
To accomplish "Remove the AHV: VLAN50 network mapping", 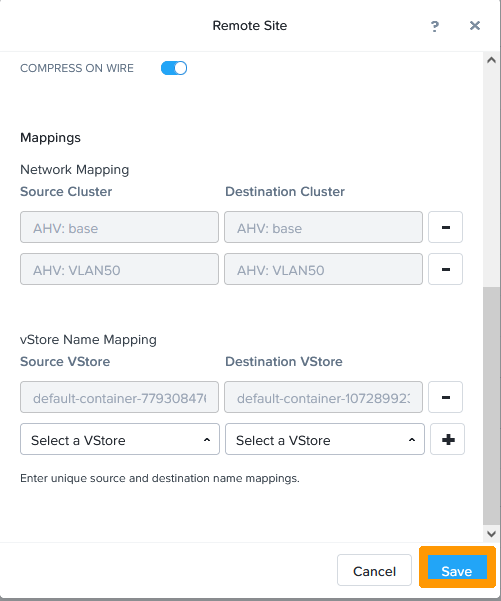I will point(445,269).
